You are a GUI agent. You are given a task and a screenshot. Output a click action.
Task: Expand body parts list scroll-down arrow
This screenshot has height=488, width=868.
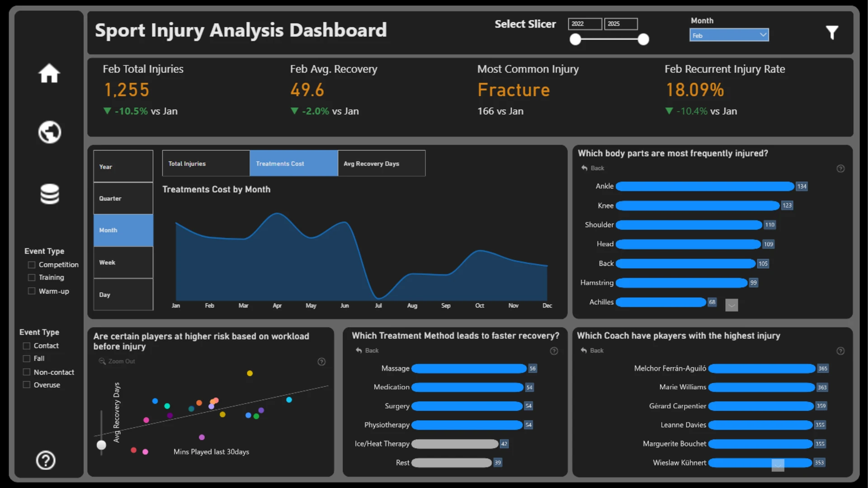(731, 305)
